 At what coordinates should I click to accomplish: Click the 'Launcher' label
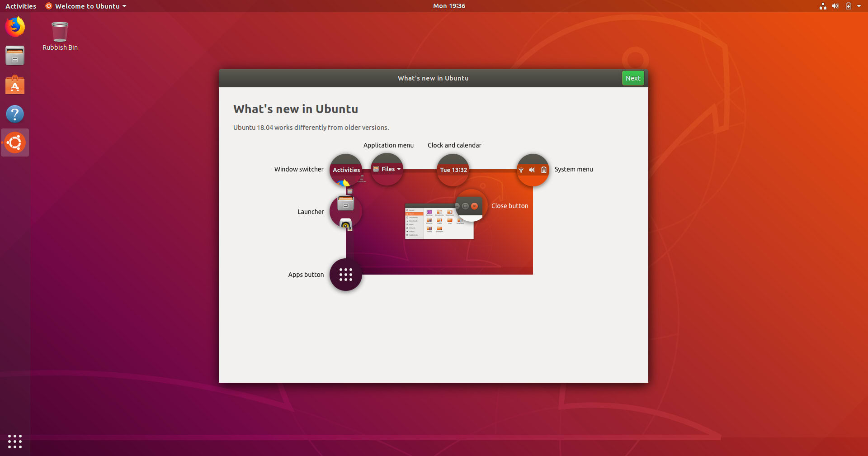(x=311, y=212)
